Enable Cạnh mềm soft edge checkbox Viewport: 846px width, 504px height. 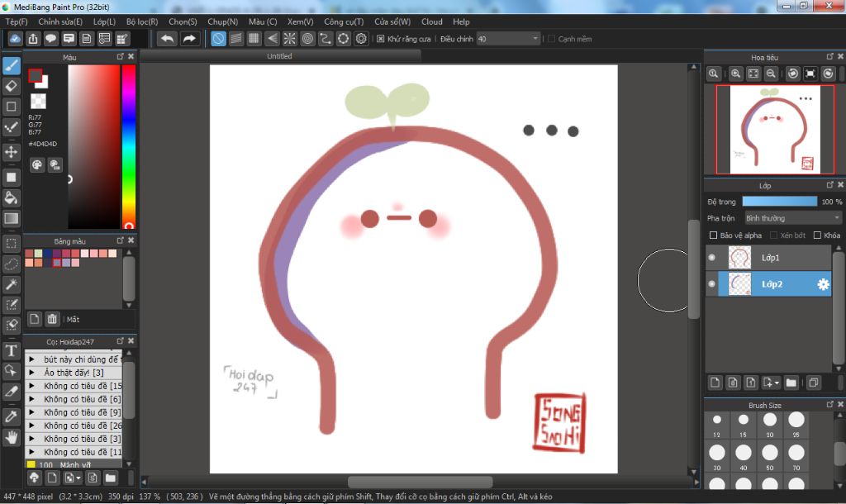point(551,39)
